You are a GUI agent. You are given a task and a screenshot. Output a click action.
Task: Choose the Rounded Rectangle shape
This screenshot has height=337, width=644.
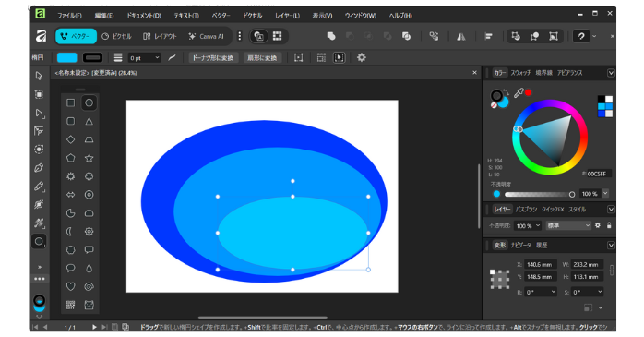point(71,121)
